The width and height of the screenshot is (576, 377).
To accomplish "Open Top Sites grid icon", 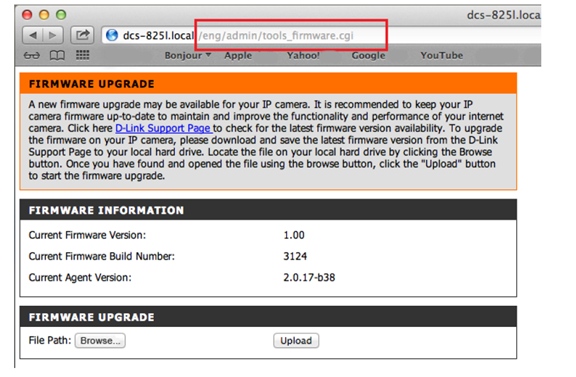I will (83, 55).
